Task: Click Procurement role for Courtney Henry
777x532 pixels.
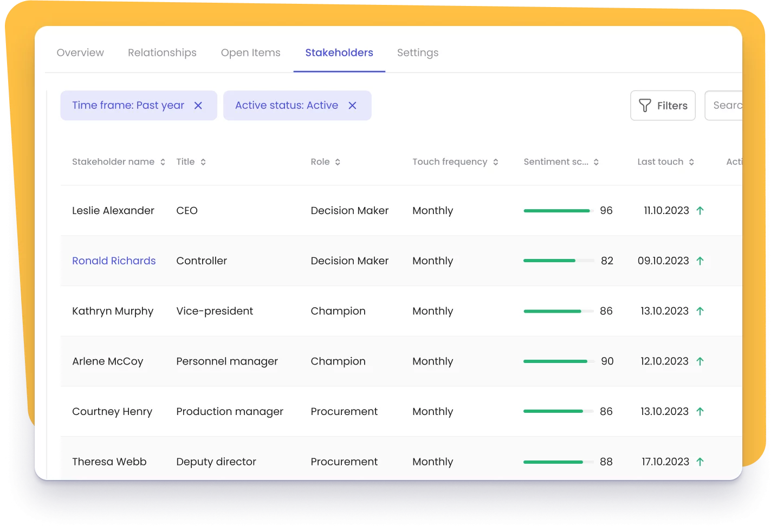Action: click(344, 412)
